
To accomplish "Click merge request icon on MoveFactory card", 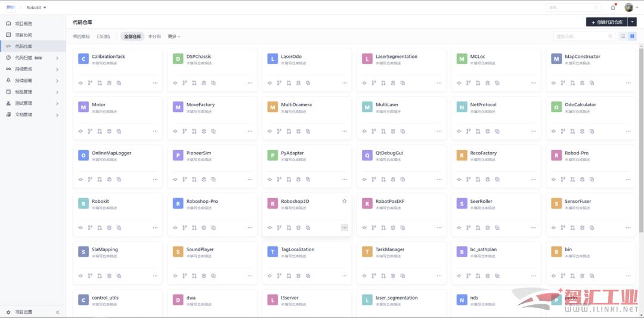I will tap(194, 131).
